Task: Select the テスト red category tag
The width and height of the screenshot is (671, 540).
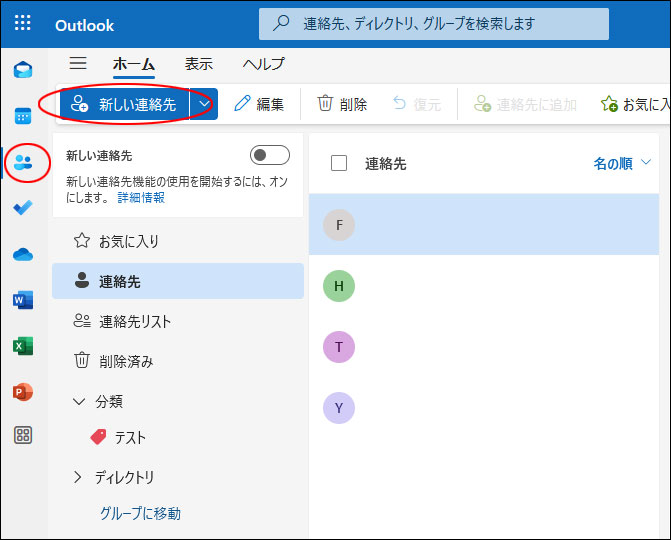Action: point(119,437)
